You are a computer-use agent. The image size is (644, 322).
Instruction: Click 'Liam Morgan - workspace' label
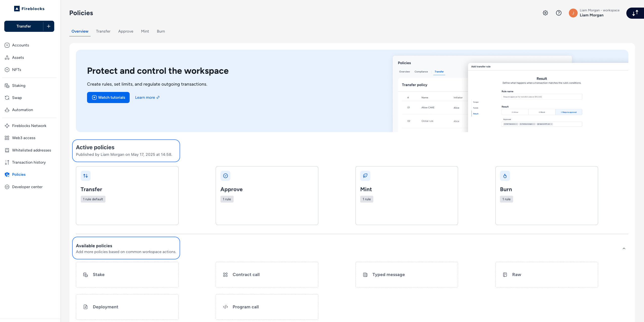(x=600, y=10)
